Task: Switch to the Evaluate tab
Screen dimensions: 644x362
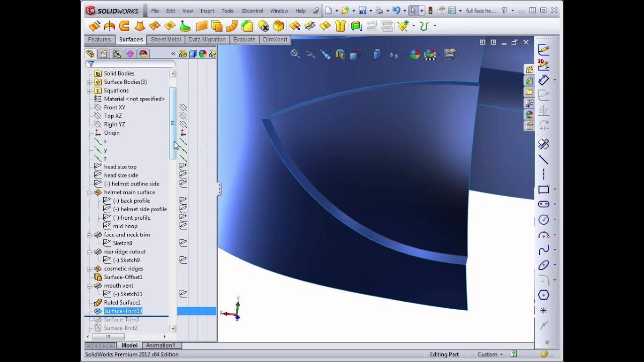Action: click(x=244, y=40)
